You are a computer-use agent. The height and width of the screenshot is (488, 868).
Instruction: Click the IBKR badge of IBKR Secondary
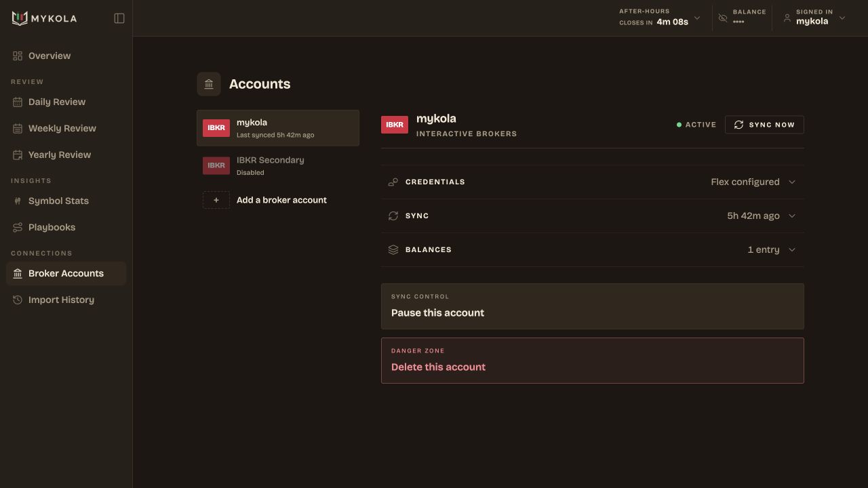point(216,165)
